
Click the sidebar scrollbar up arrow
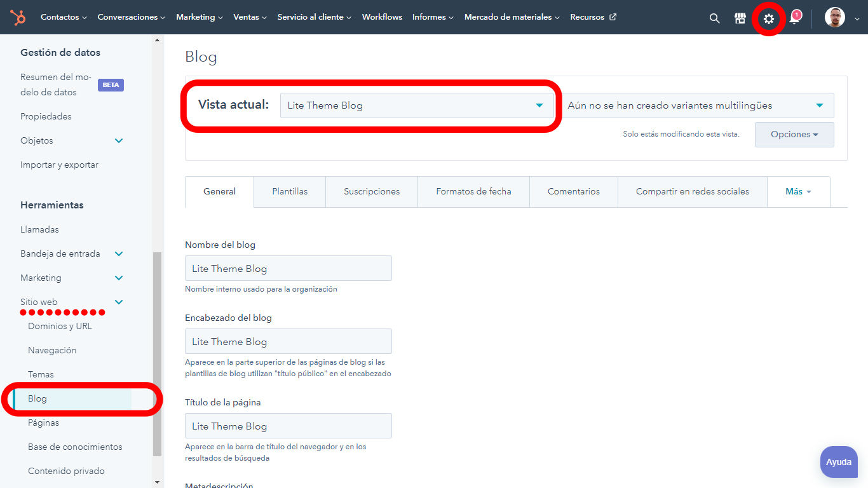158,40
